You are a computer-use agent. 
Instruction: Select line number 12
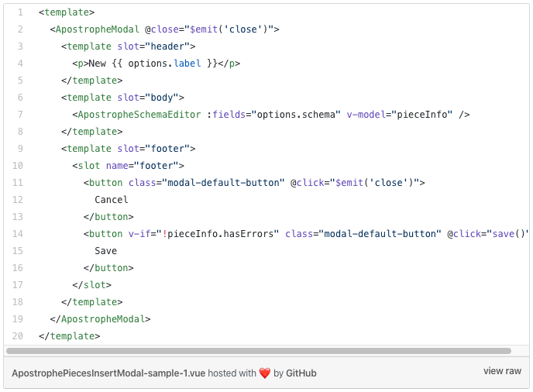click(18, 200)
